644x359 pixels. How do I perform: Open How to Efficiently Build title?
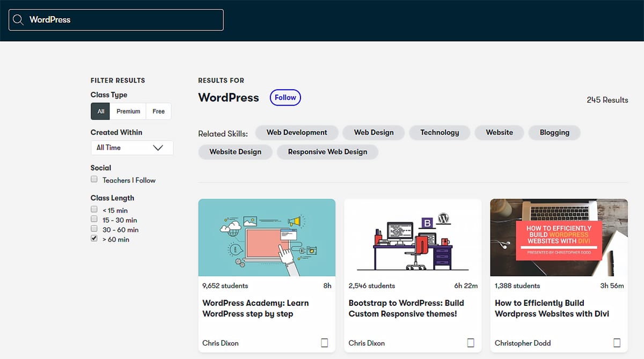tap(552, 309)
